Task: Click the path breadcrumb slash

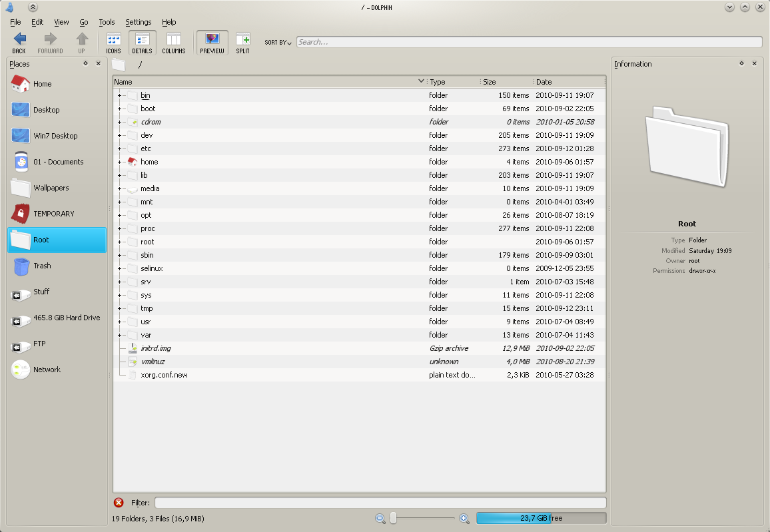Action: coord(140,65)
